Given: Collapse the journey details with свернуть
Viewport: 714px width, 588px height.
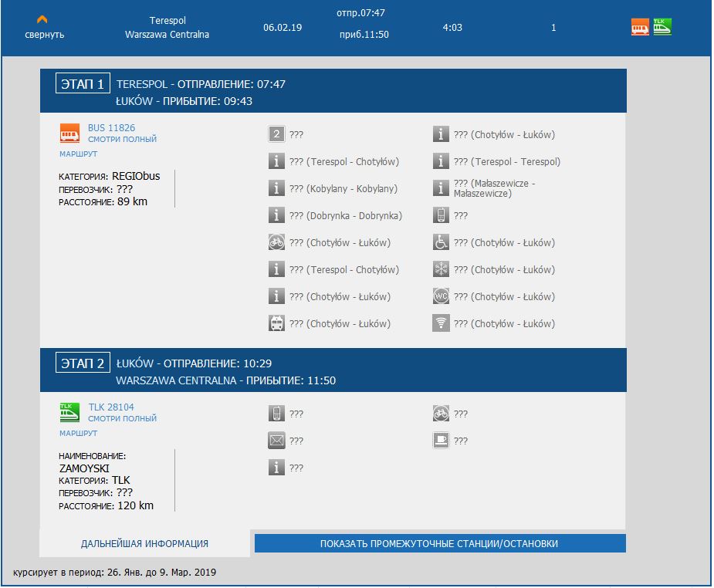Looking at the screenshot, I should pos(44,28).
